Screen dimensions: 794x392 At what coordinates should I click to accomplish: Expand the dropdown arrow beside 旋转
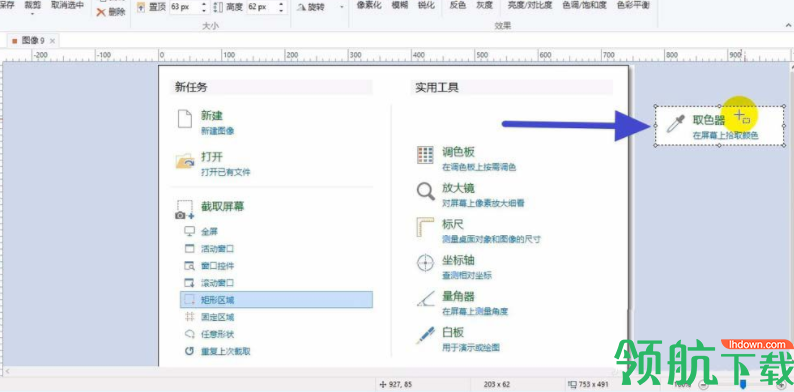341,8
